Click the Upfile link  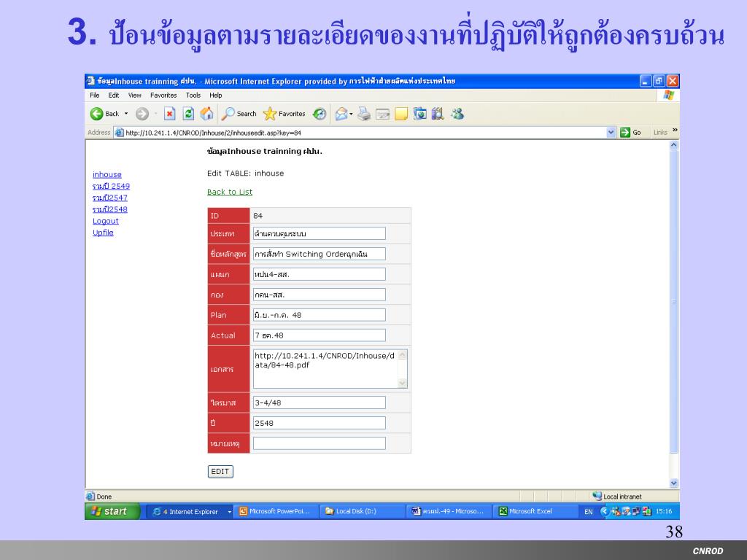[103, 233]
